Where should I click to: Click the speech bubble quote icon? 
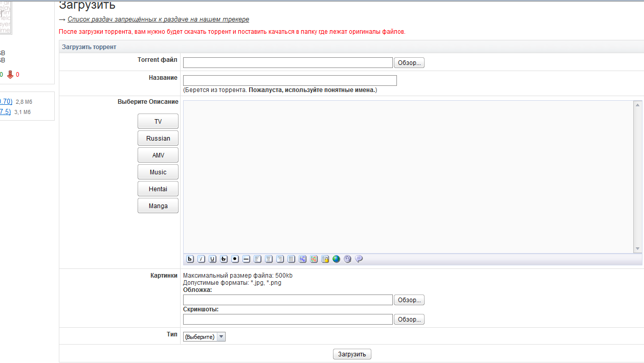point(359,259)
